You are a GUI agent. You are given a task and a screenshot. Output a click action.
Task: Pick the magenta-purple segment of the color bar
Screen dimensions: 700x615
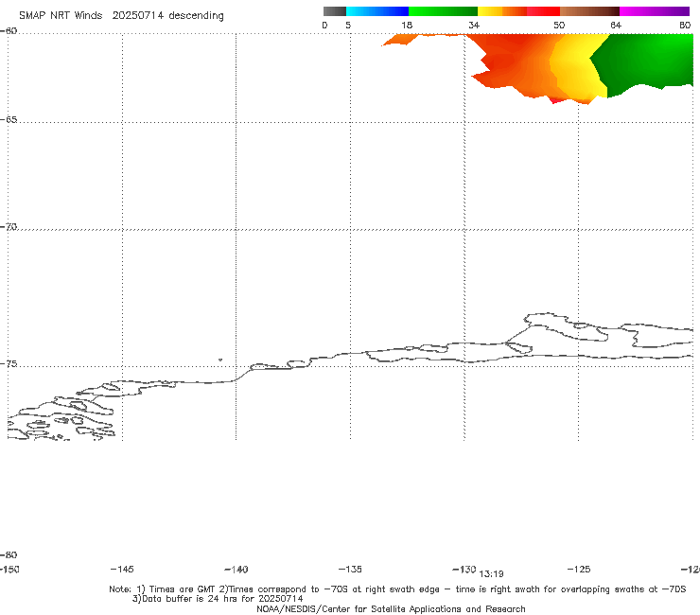[x=655, y=11]
